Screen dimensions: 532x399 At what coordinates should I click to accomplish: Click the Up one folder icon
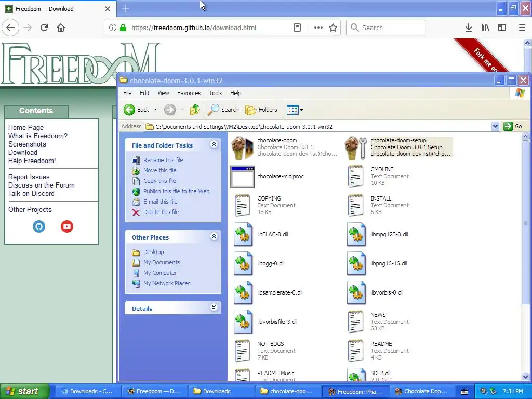(x=195, y=110)
